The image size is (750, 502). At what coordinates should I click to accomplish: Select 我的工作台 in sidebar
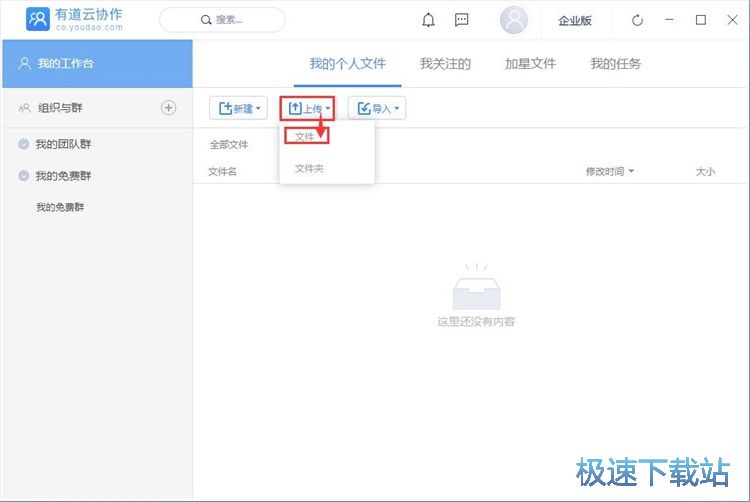coord(98,64)
